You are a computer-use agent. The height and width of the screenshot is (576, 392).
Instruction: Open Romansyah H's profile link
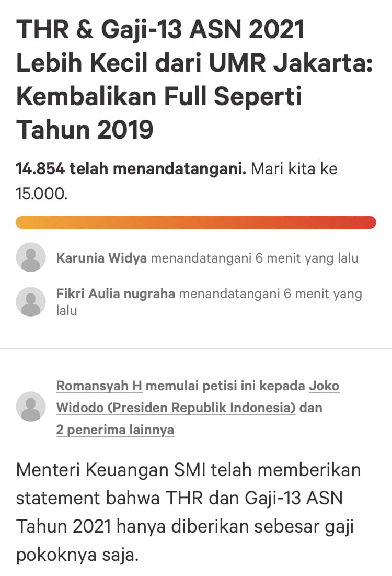[x=99, y=386]
